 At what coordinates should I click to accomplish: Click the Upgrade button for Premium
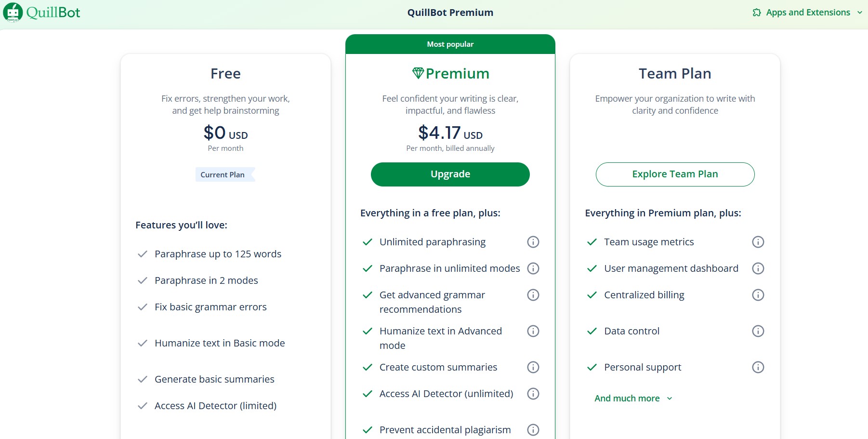click(x=450, y=174)
